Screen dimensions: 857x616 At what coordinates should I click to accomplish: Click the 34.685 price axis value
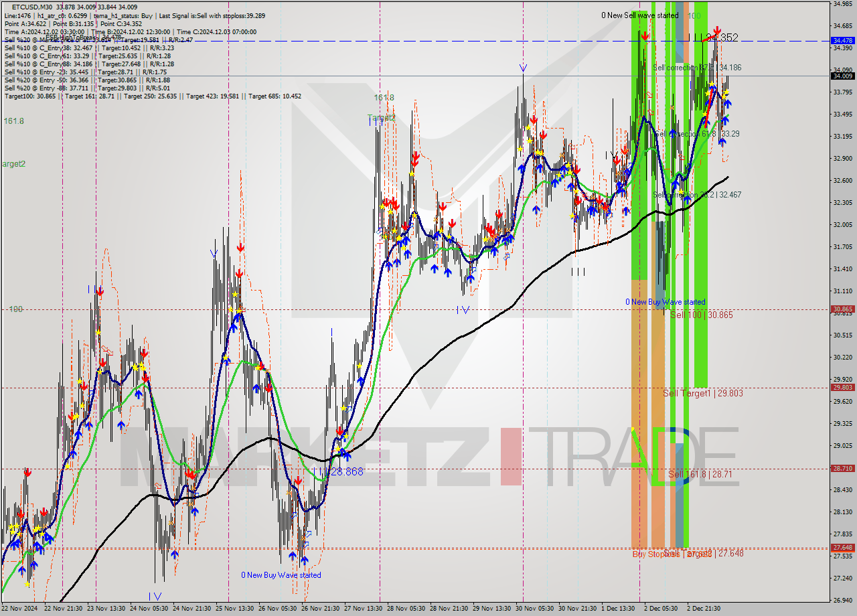(x=842, y=26)
